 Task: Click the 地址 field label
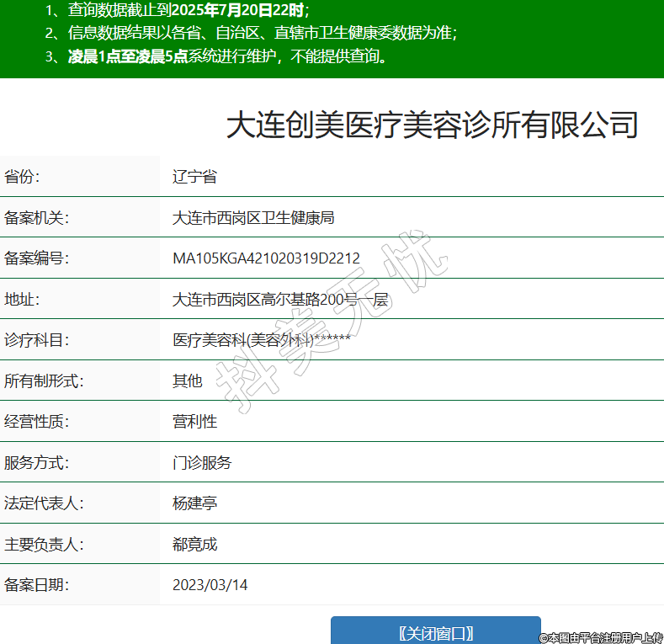[22, 299]
